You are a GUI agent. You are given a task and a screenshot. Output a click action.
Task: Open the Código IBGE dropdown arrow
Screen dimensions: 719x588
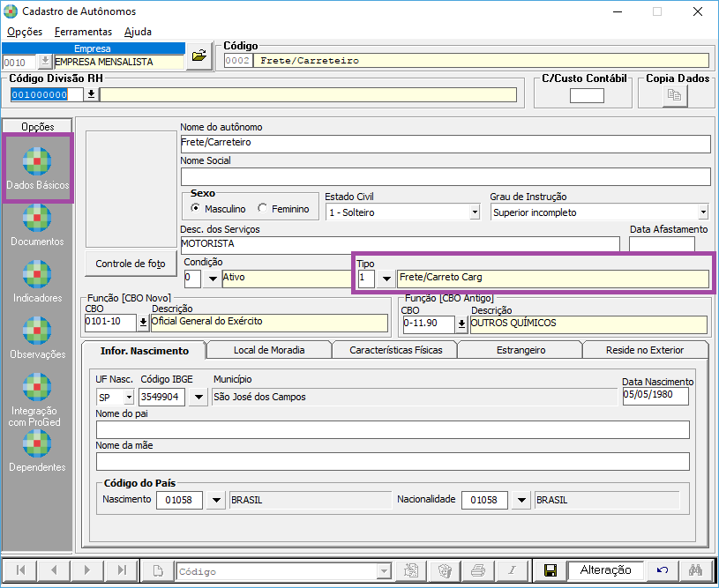[198, 397]
